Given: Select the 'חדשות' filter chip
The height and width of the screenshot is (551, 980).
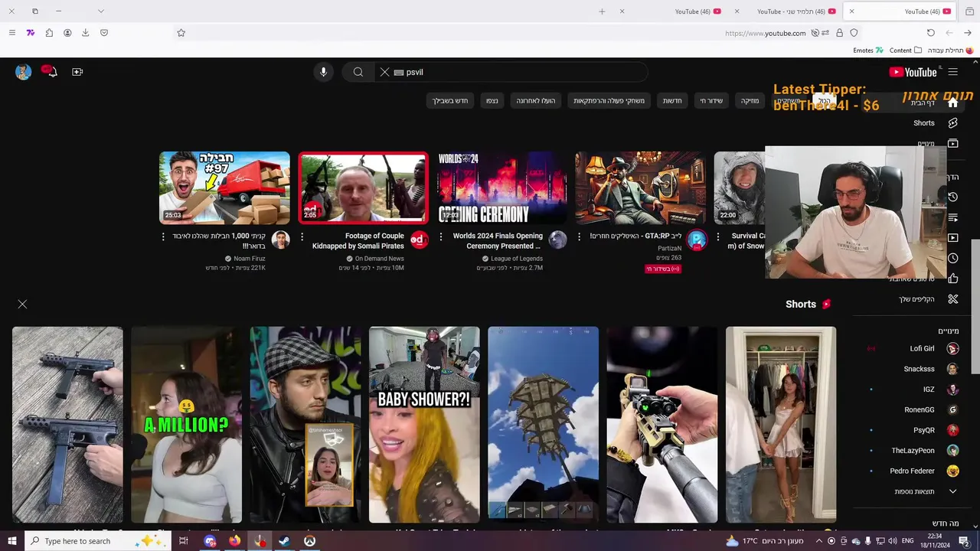Looking at the screenshot, I should pyautogui.click(x=672, y=100).
